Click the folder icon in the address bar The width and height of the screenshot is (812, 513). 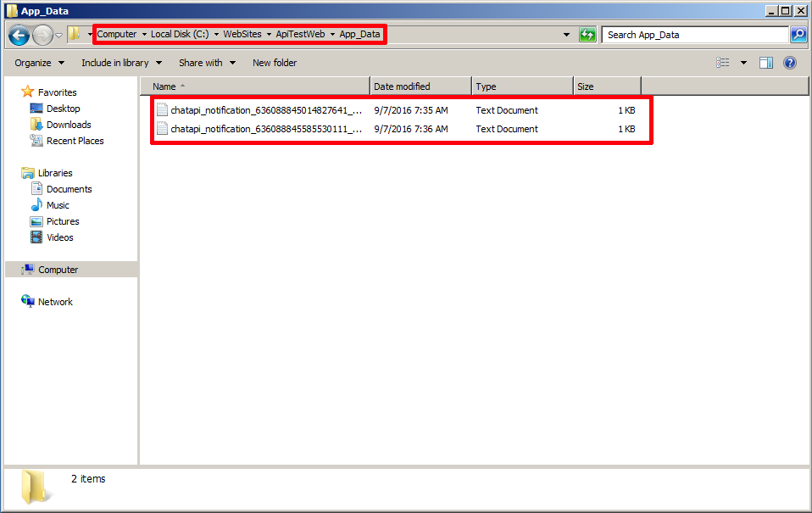[75, 34]
